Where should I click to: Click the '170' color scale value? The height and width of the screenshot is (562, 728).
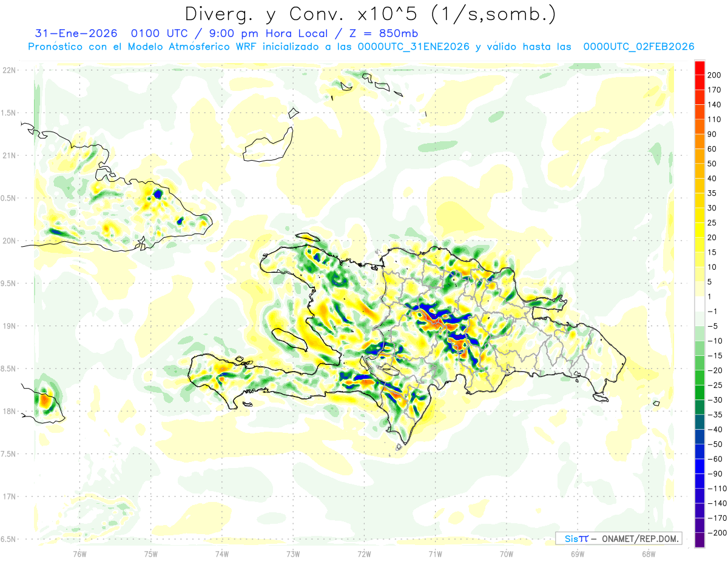point(715,90)
